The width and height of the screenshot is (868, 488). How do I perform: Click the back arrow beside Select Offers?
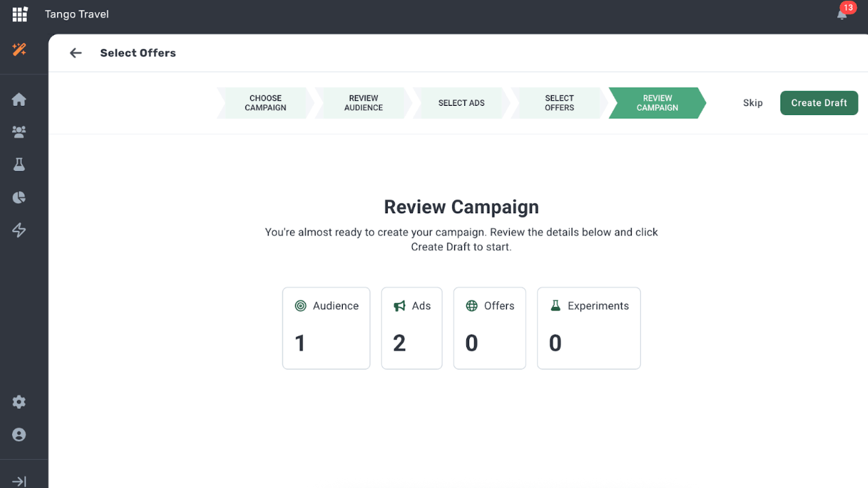pyautogui.click(x=76, y=53)
